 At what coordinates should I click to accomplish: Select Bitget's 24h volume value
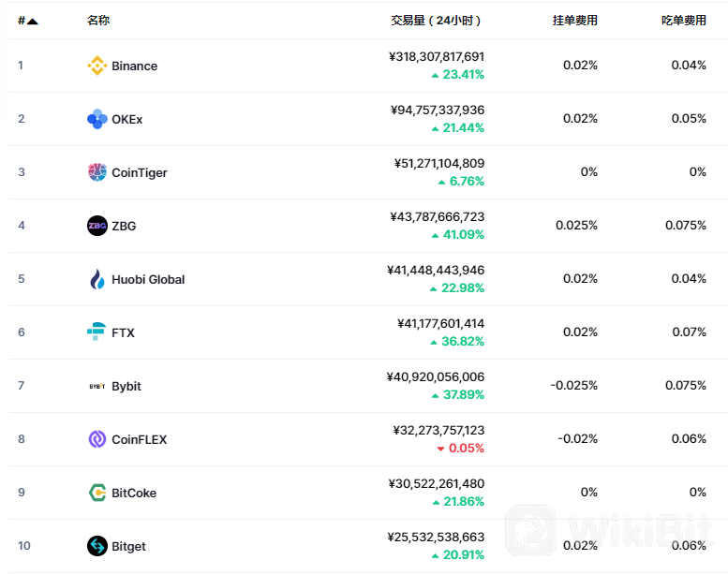tap(436, 537)
